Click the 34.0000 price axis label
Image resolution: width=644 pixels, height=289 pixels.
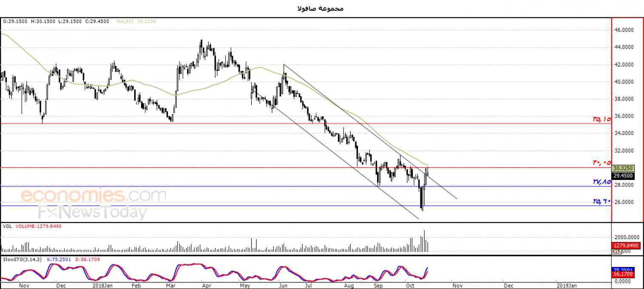pyautogui.click(x=624, y=133)
